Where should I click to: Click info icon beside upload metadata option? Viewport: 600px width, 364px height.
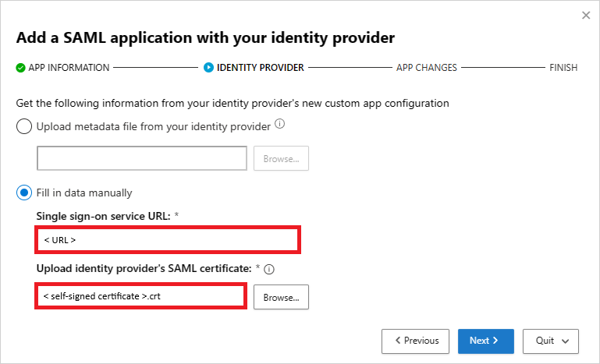280,124
